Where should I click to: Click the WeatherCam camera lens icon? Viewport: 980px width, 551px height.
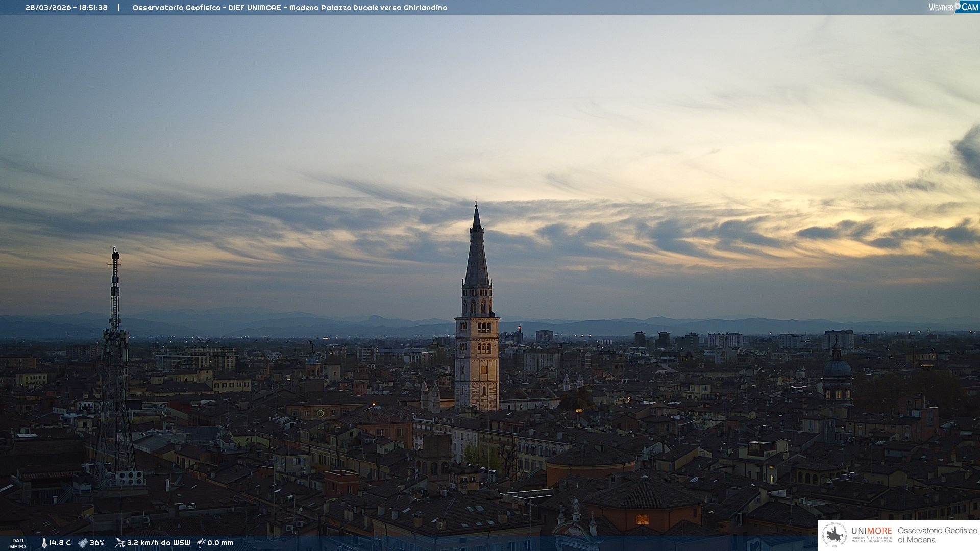pyautogui.click(x=958, y=6)
